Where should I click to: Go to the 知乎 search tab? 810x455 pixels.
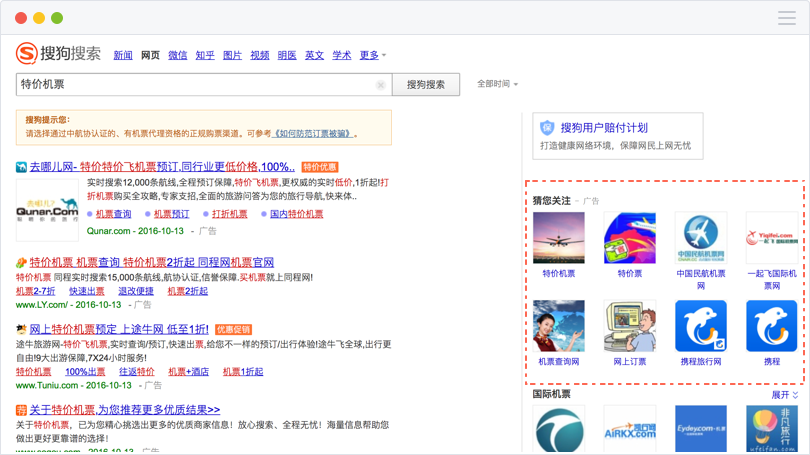tap(204, 55)
